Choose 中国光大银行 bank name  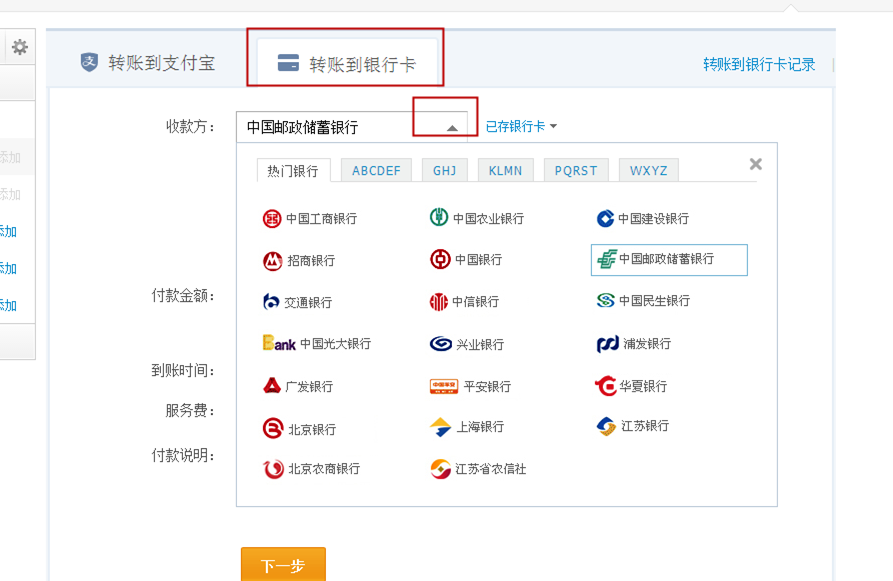click(x=335, y=343)
